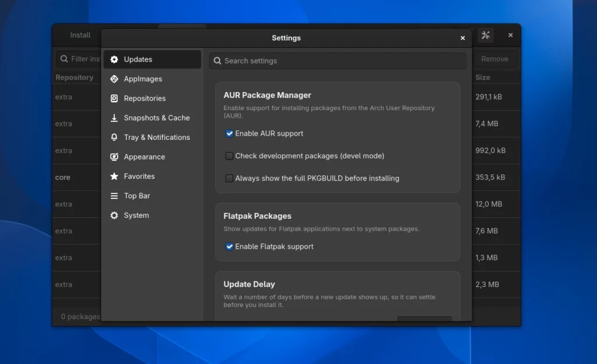Click the 7,4 MB size cell
This screenshot has width=597, height=364.
pos(487,123)
